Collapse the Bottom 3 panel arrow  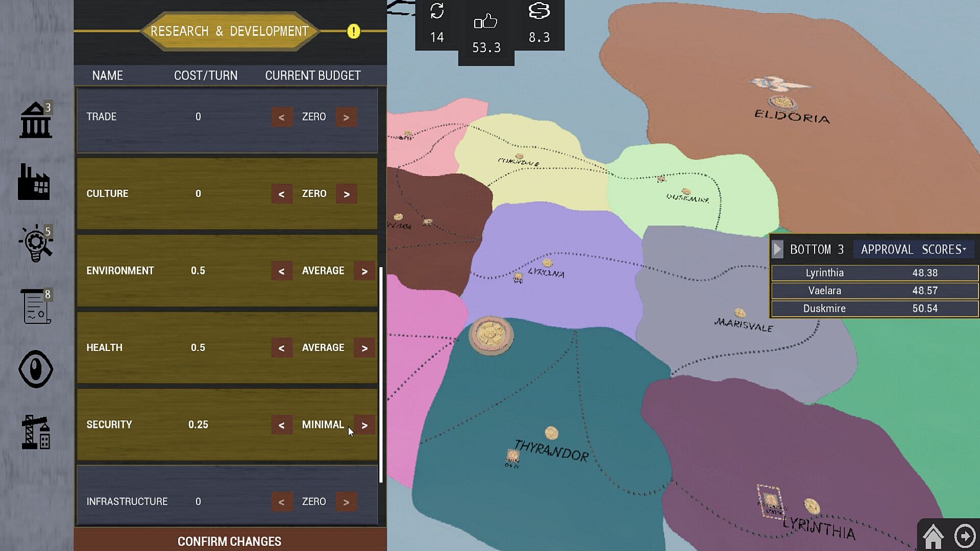pyautogui.click(x=777, y=249)
